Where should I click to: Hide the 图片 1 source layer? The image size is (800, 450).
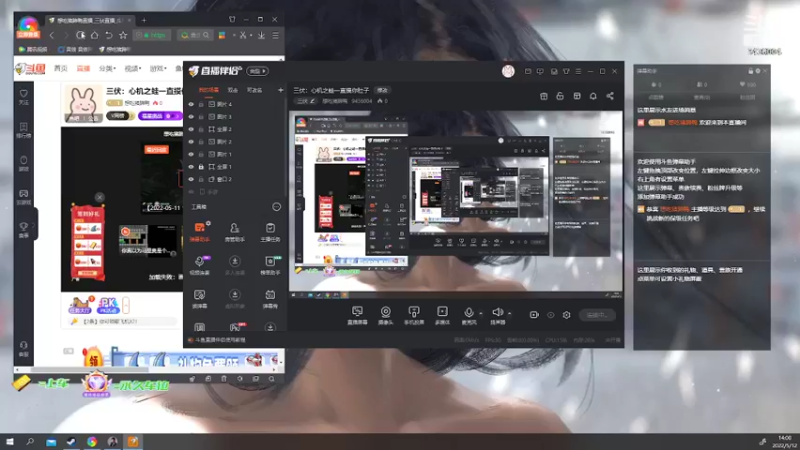[191, 154]
